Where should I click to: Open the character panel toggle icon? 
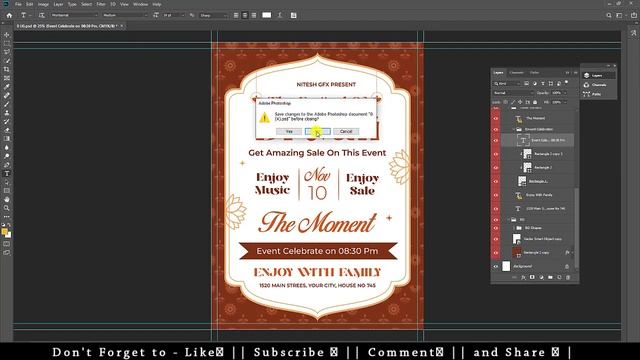[293, 15]
